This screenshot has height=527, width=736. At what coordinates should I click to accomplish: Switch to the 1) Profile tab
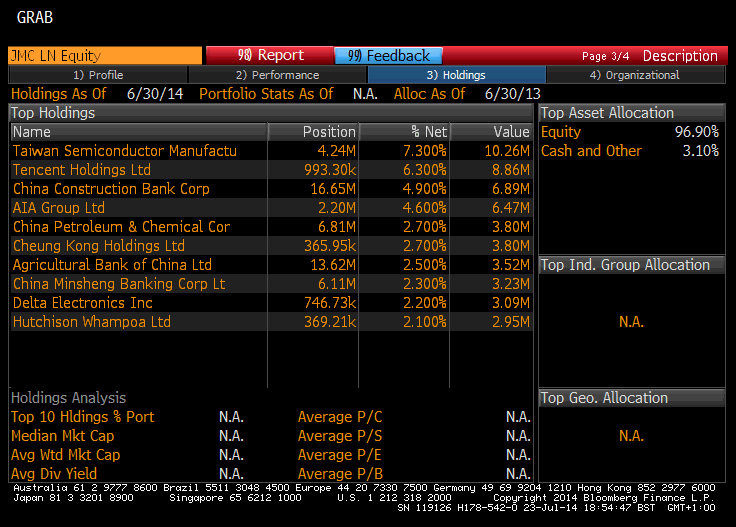pos(98,75)
